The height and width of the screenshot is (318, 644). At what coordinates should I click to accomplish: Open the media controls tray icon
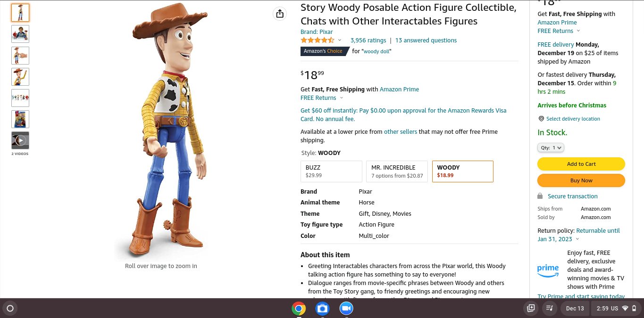(549, 309)
